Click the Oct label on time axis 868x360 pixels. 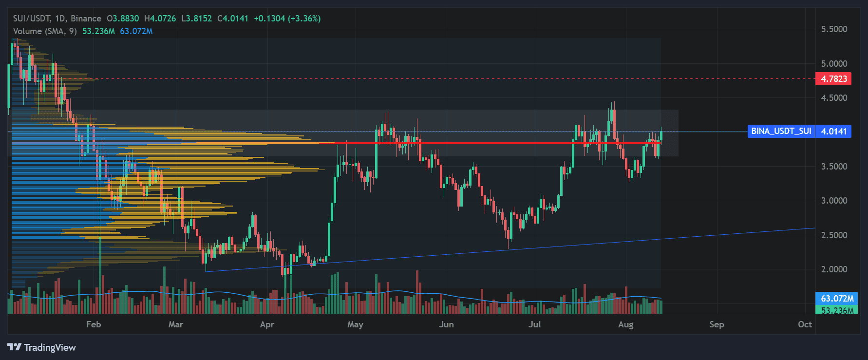pyautogui.click(x=805, y=324)
